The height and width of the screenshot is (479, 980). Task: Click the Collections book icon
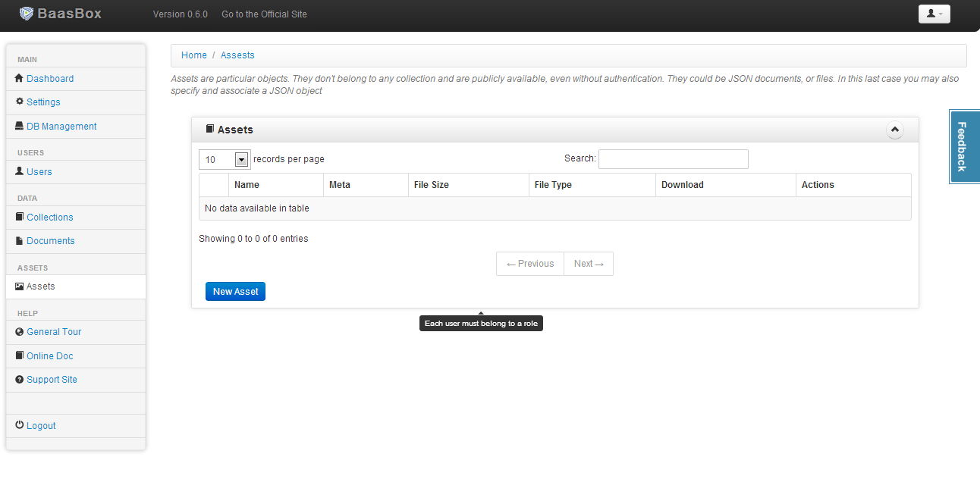pyautogui.click(x=20, y=217)
